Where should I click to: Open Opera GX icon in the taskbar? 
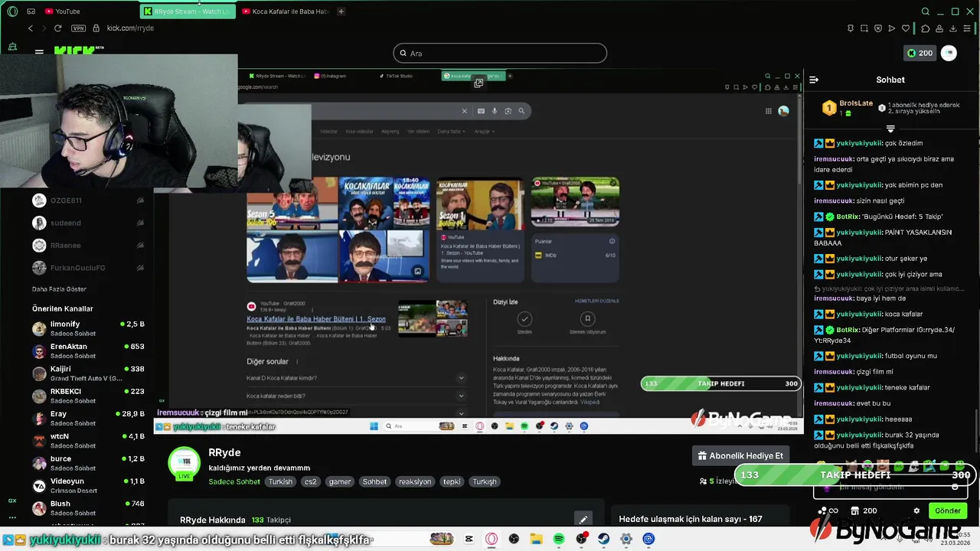coord(492,539)
